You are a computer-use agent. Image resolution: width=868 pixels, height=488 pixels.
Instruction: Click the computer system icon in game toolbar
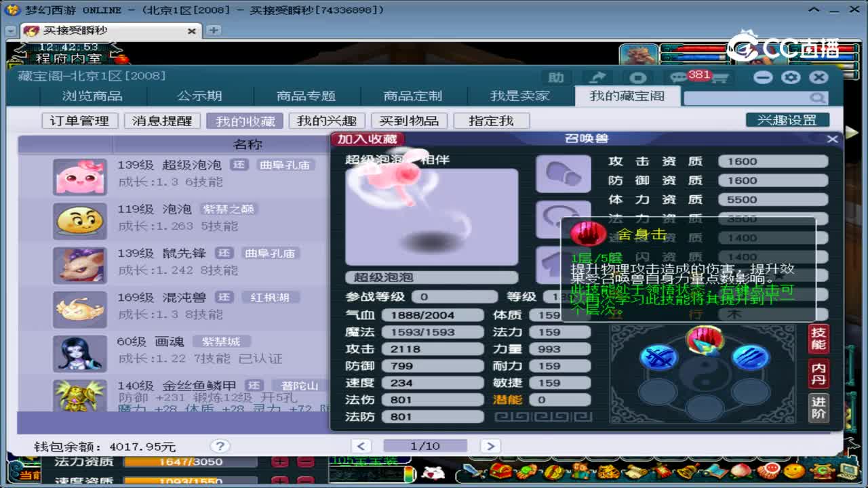point(848,471)
